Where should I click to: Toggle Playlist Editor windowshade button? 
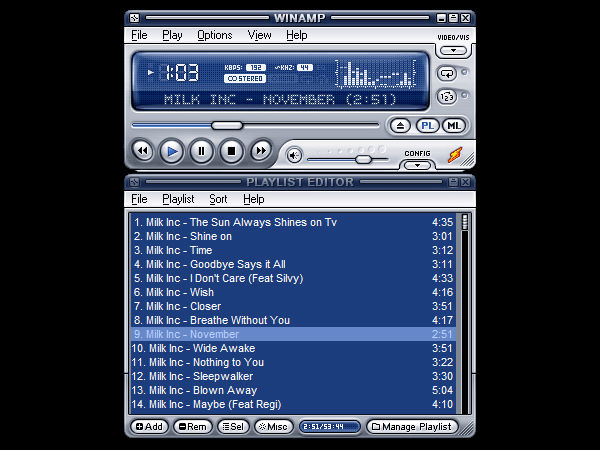point(453,182)
